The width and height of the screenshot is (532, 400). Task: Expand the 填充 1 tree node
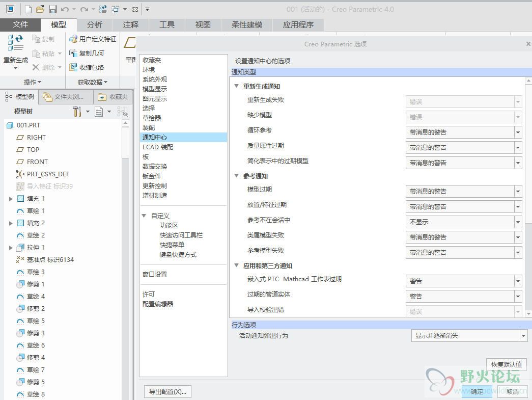[x=11, y=199]
